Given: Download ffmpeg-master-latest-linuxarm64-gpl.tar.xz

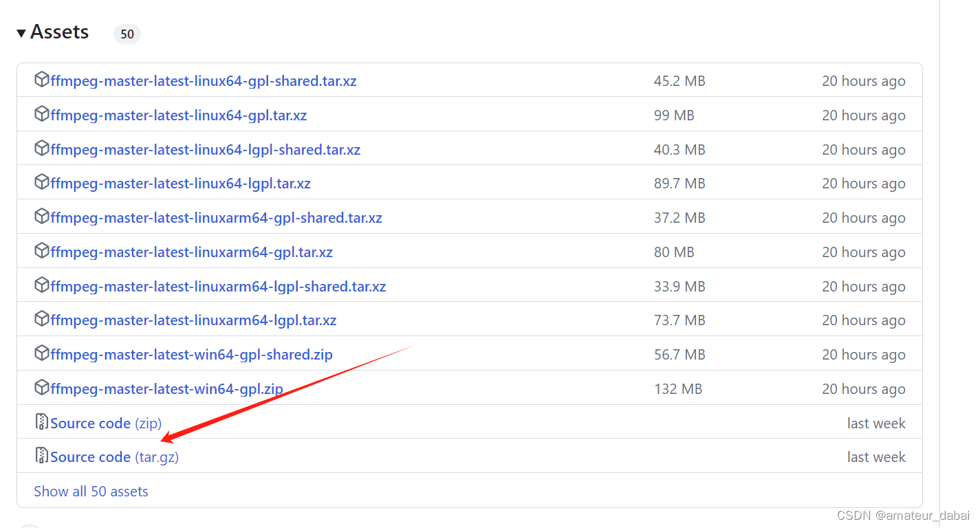Looking at the screenshot, I should pos(192,252).
